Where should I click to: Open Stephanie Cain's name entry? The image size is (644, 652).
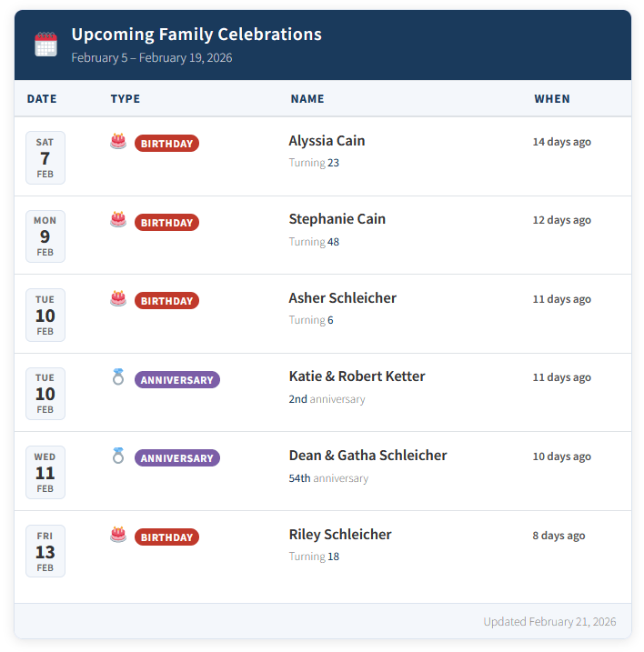pyautogui.click(x=337, y=219)
